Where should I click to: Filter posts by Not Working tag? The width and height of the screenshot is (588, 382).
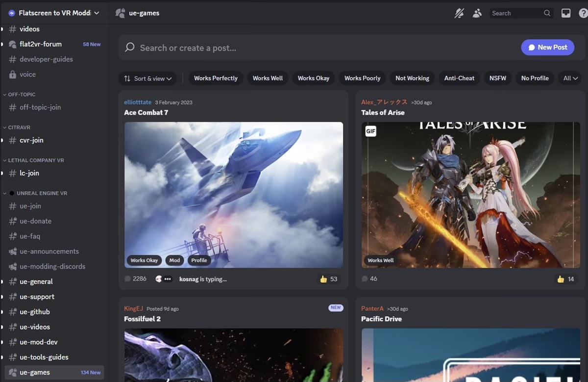point(412,78)
